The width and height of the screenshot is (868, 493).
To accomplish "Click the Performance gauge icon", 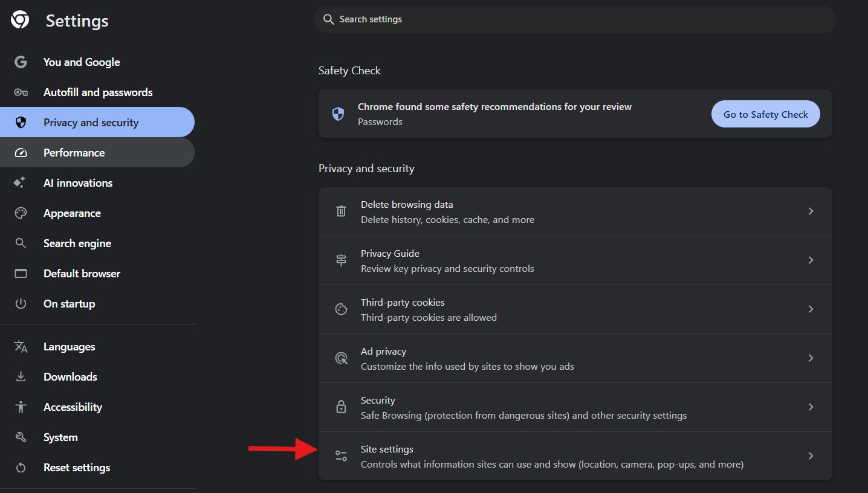I will (21, 153).
